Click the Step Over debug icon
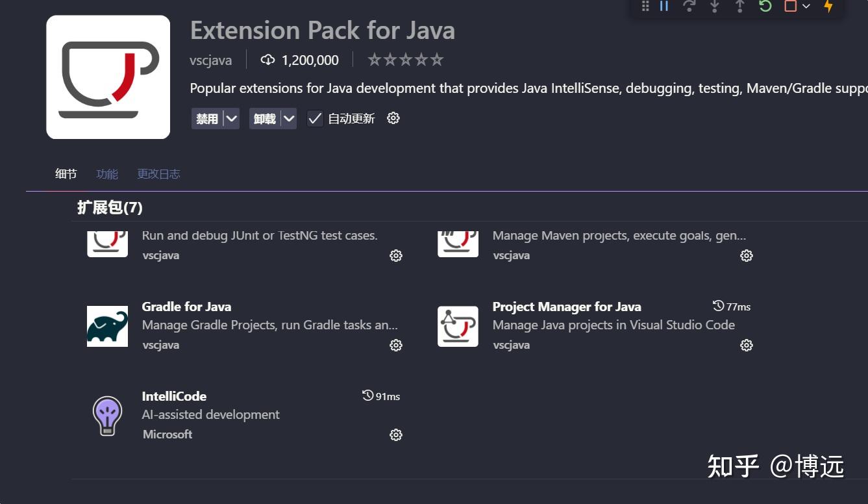This screenshot has height=504, width=868. (689, 6)
